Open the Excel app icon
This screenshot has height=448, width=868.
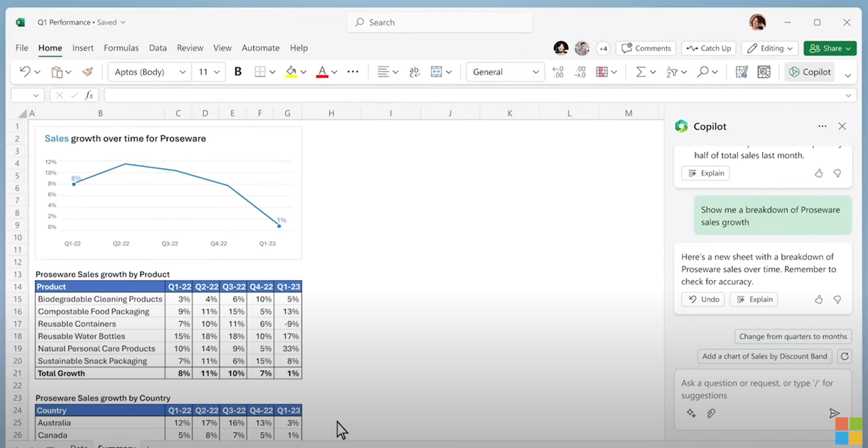point(20,22)
